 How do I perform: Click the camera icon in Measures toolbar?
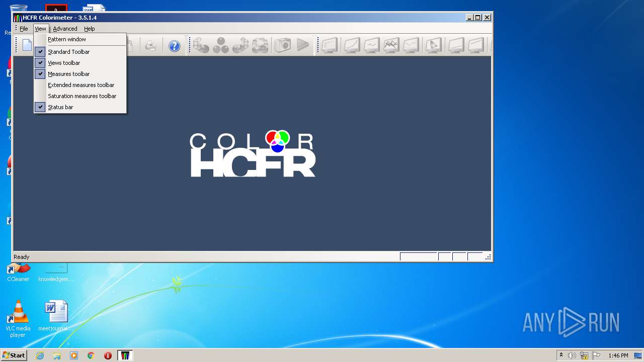[x=283, y=45]
